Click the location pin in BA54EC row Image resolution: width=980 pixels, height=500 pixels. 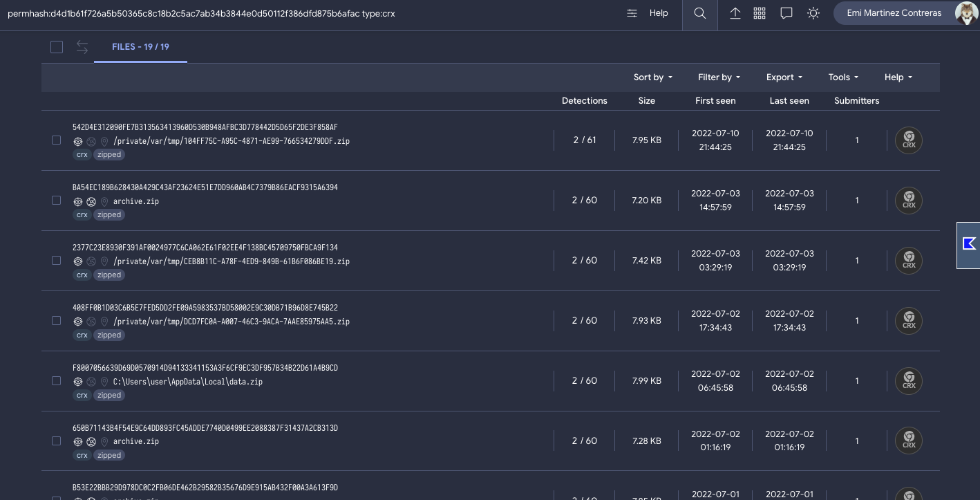click(104, 201)
